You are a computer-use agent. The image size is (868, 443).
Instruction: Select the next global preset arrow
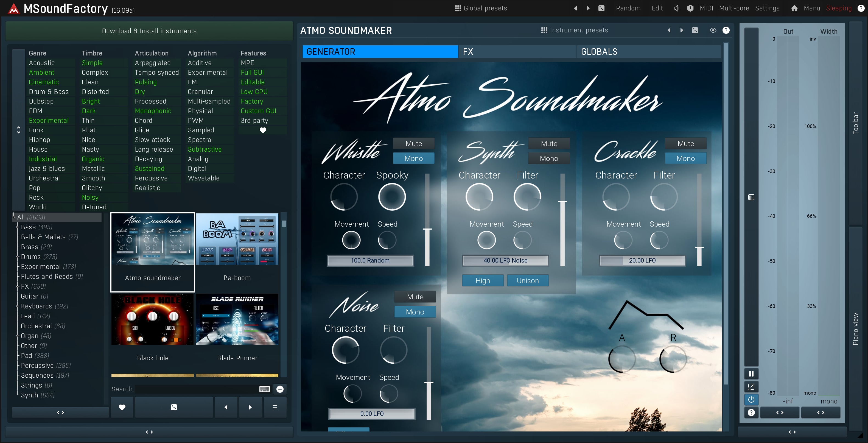[x=588, y=8]
